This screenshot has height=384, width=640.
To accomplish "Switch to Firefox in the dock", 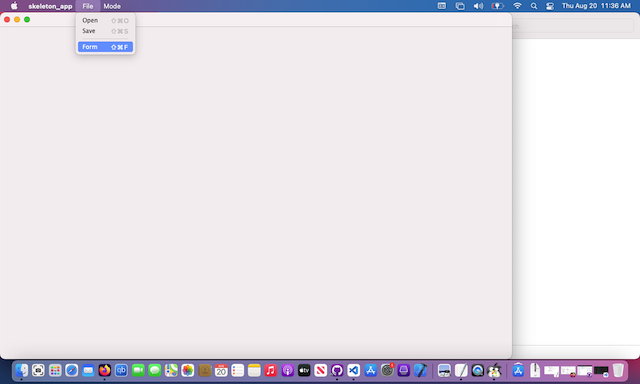I will [x=104, y=371].
